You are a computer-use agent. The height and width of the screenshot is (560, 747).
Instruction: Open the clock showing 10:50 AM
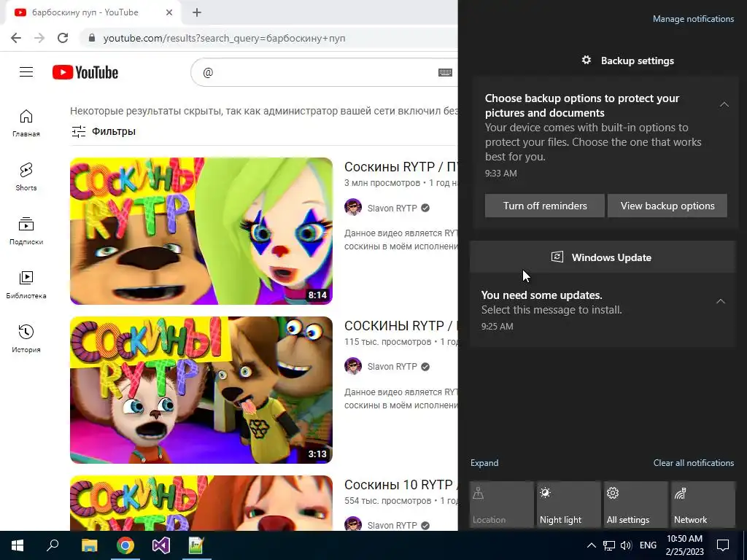[x=684, y=545]
